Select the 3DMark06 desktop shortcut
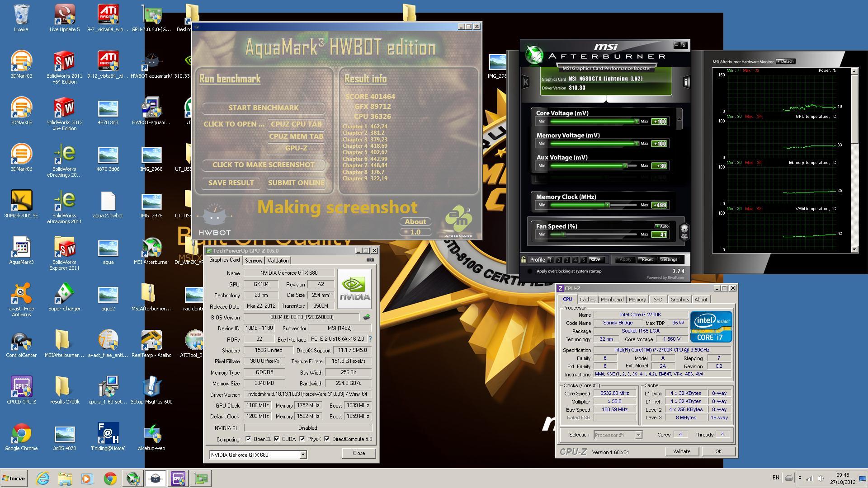The image size is (868, 488). coord(21,158)
